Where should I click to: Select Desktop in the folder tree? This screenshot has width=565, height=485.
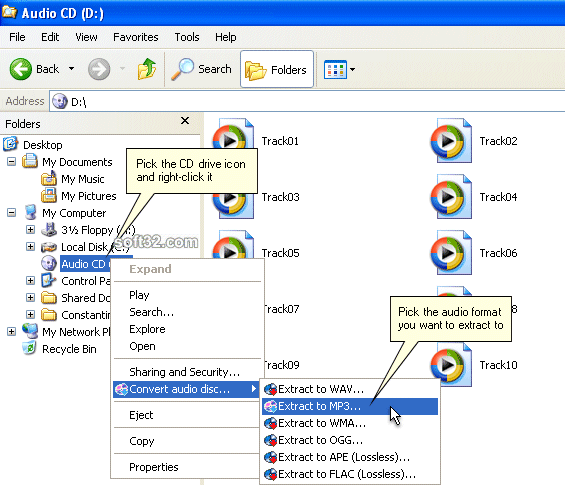[43, 145]
